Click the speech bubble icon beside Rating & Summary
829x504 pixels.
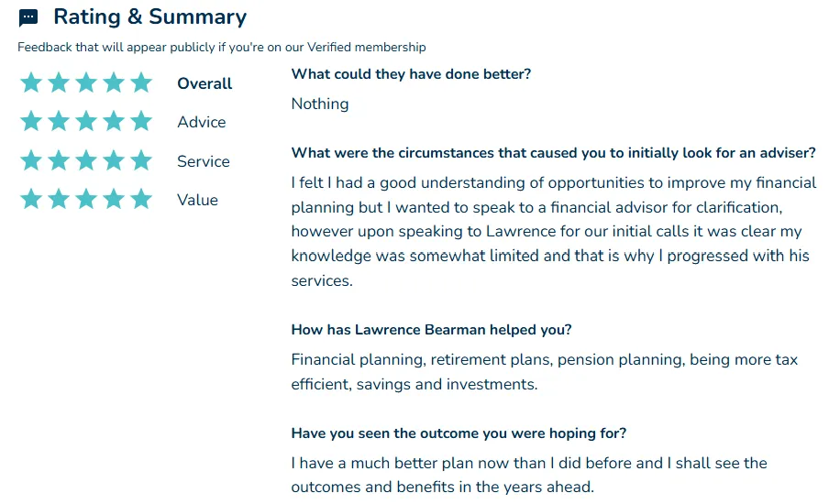28,17
